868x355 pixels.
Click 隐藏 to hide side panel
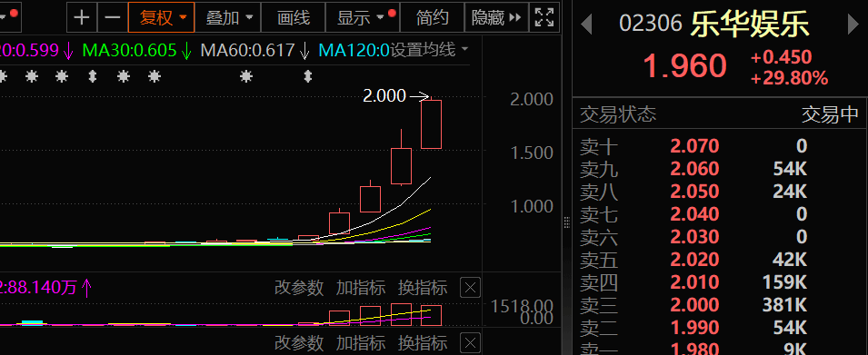point(496,17)
